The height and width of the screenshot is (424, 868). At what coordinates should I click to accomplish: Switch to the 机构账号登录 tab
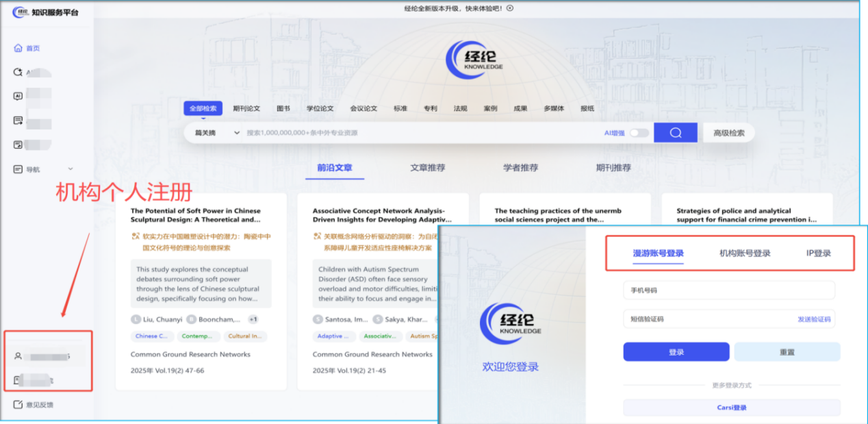pos(744,253)
